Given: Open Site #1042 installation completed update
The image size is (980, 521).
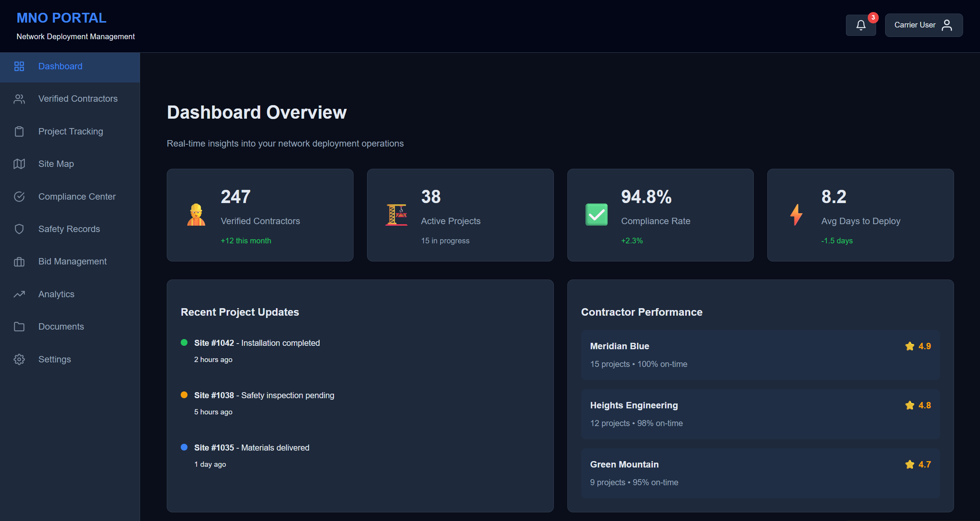Looking at the screenshot, I should [257, 343].
